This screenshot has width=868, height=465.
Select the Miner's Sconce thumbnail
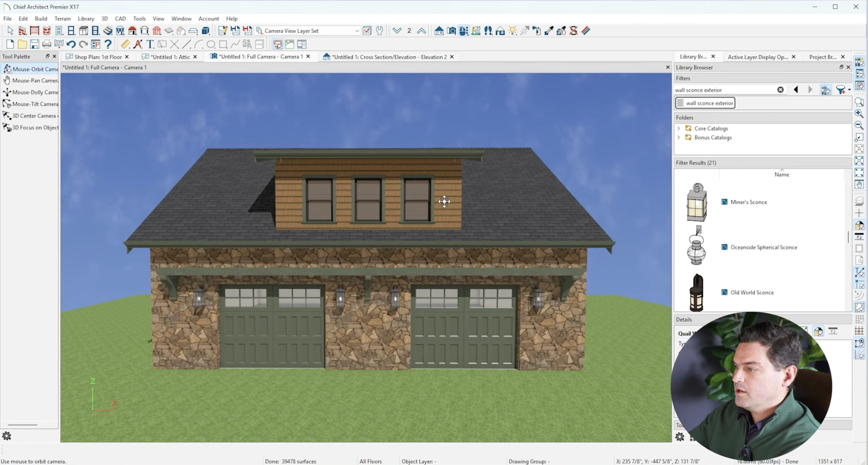tap(696, 202)
